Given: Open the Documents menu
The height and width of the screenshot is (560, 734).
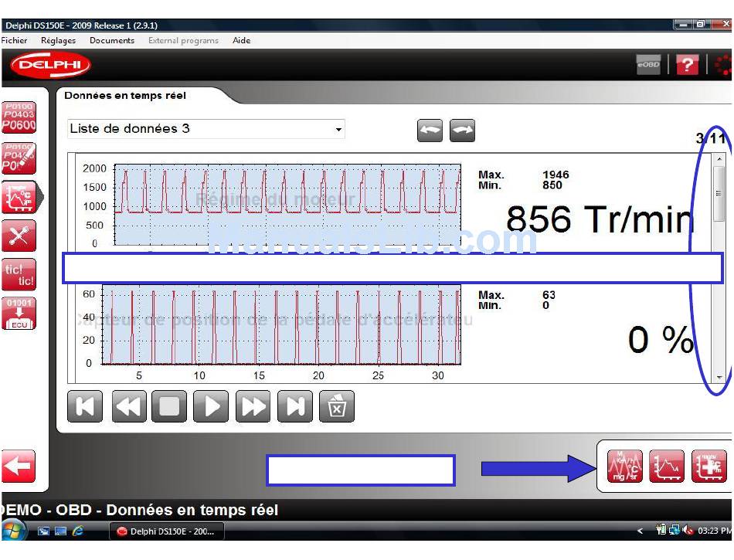Looking at the screenshot, I should (112, 40).
